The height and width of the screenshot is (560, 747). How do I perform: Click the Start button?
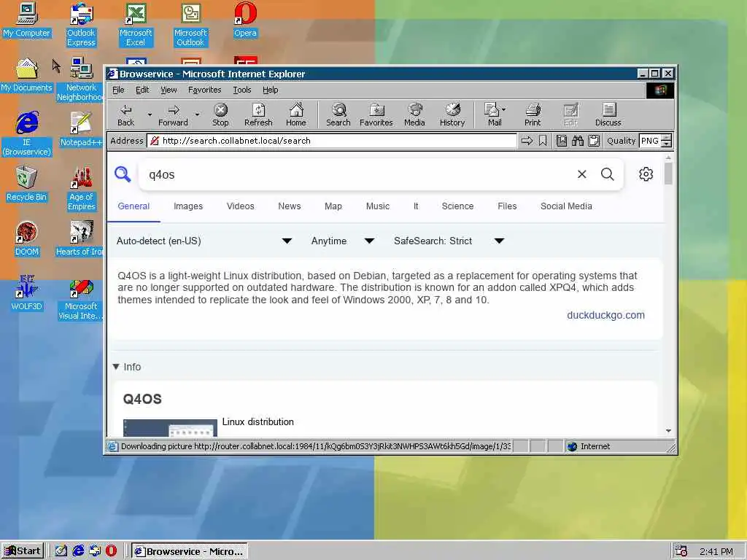click(x=23, y=551)
